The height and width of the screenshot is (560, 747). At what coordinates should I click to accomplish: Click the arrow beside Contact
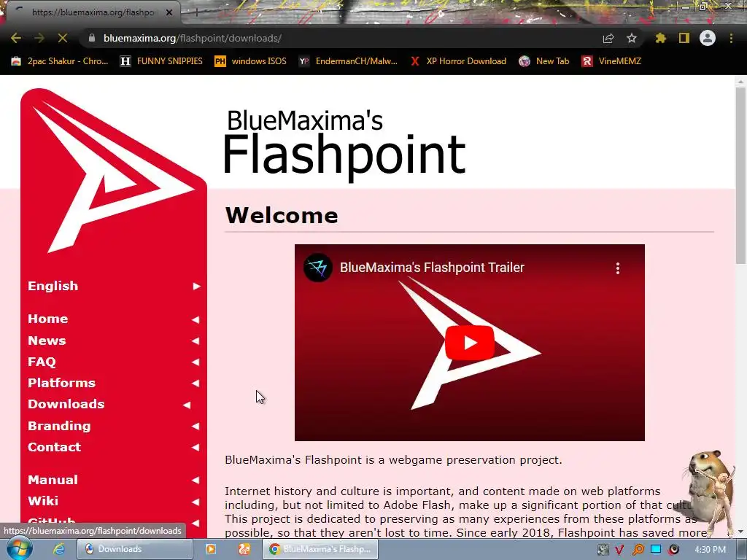pyautogui.click(x=196, y=448)
